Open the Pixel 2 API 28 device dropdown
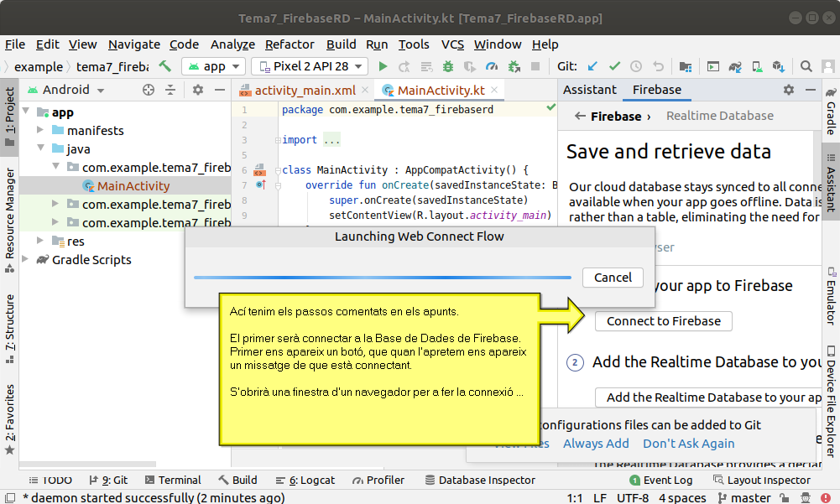Viewport: 840px width, 504px height. click(310, 66)
